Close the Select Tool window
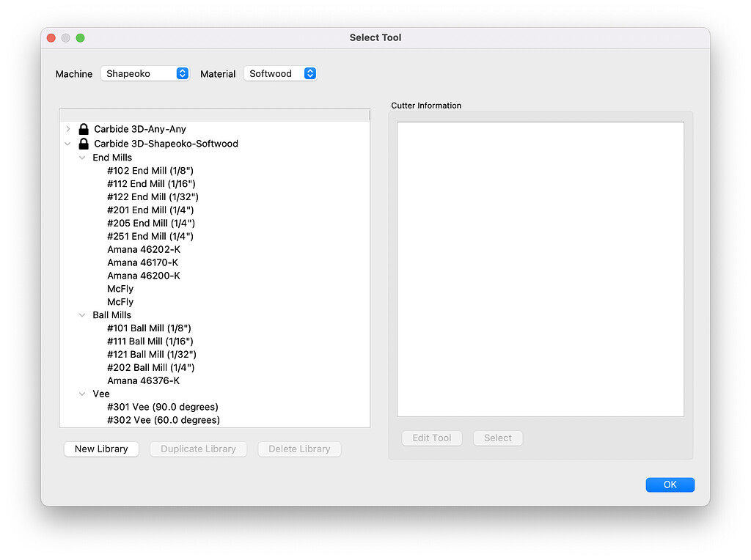 coord(51,38)
